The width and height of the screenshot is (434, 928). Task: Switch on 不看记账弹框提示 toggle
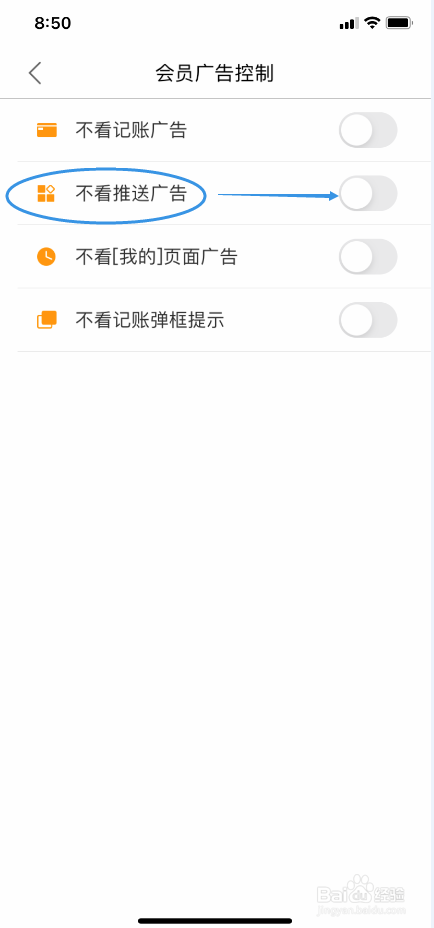(x=368, y=320)
